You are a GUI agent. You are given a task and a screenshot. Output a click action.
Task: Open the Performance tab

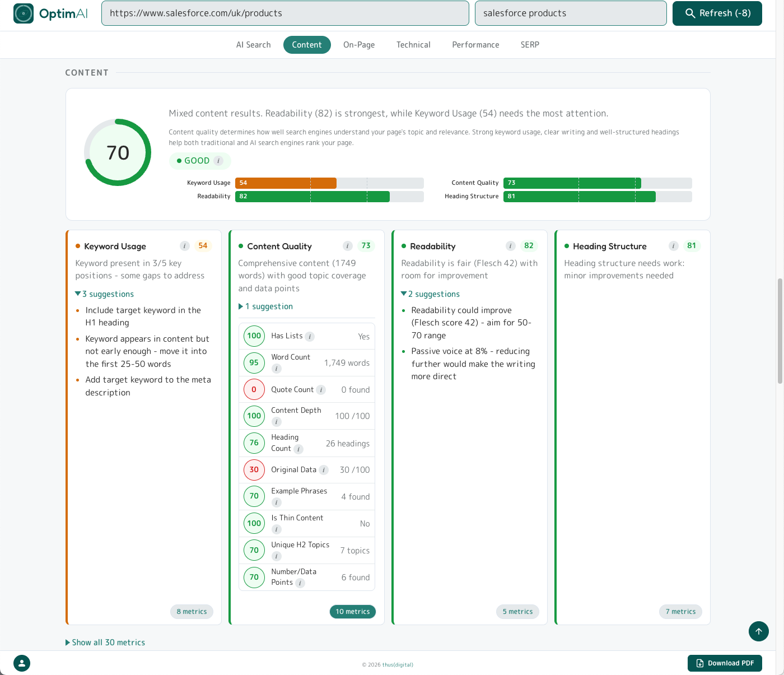[475, 45]
